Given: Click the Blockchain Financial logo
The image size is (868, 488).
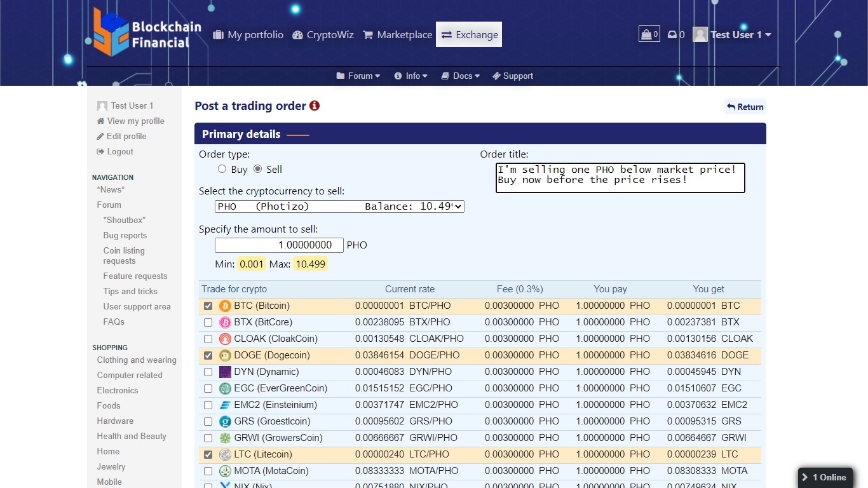Looking at the screenshot, I should pos(147,33).
